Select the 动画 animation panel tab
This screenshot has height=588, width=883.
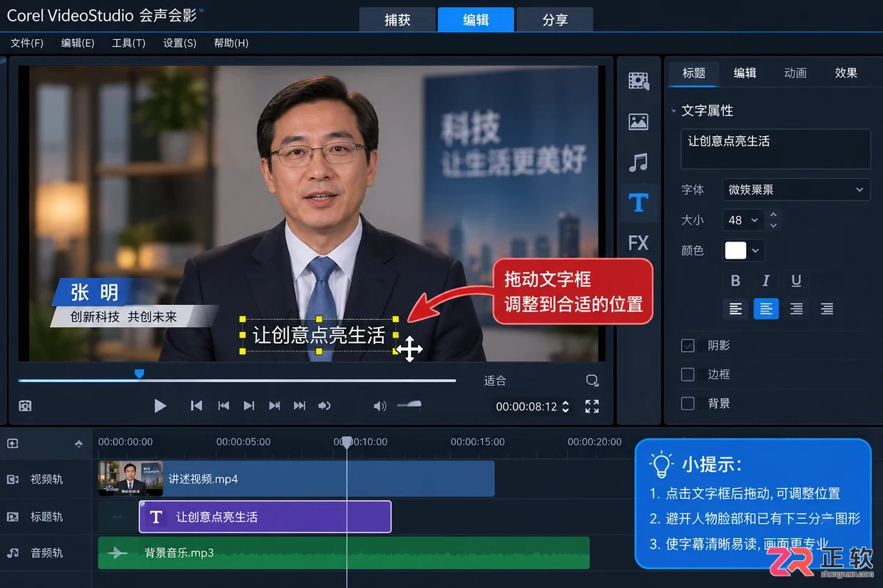pyautogui.click(x=795, y=73)
